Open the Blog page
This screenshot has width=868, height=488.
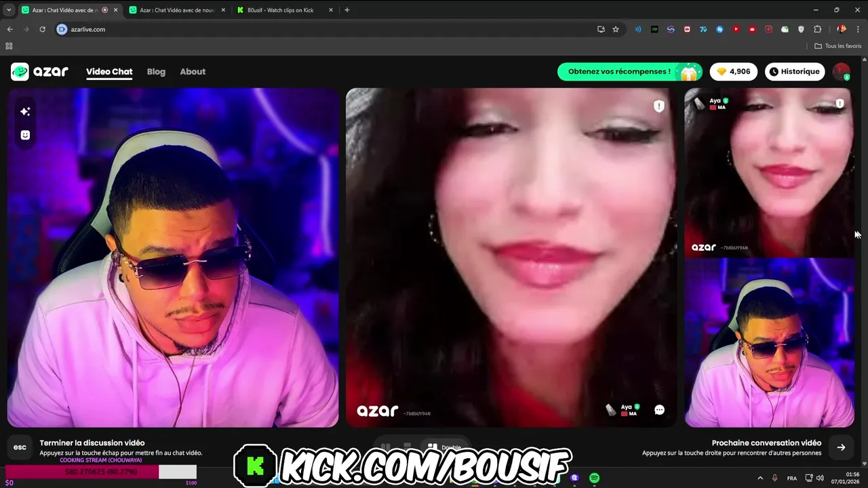tap(156, 72)
